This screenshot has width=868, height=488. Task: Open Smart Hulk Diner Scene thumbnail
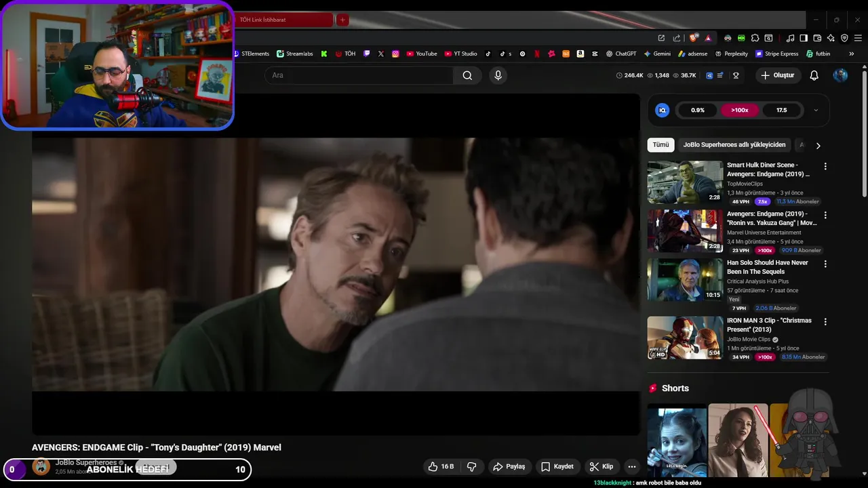(x=685, y=182)
